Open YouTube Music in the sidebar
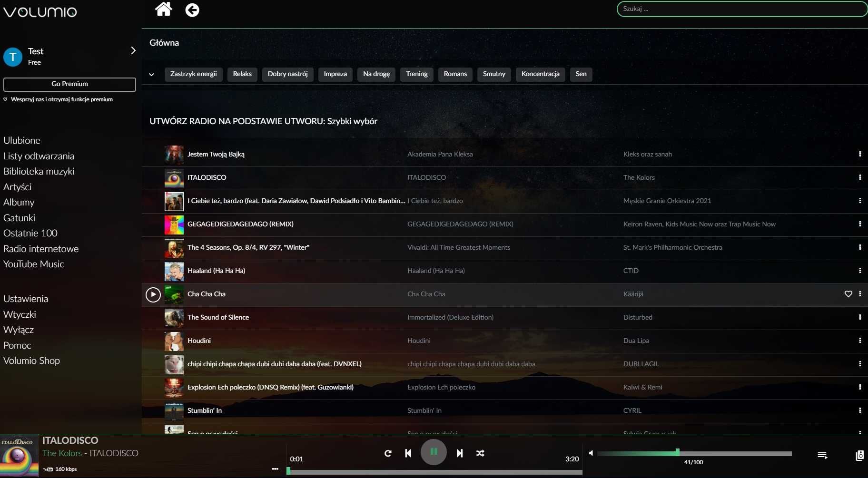This screenshot has height=478, width=868. [x=33, y=264]
